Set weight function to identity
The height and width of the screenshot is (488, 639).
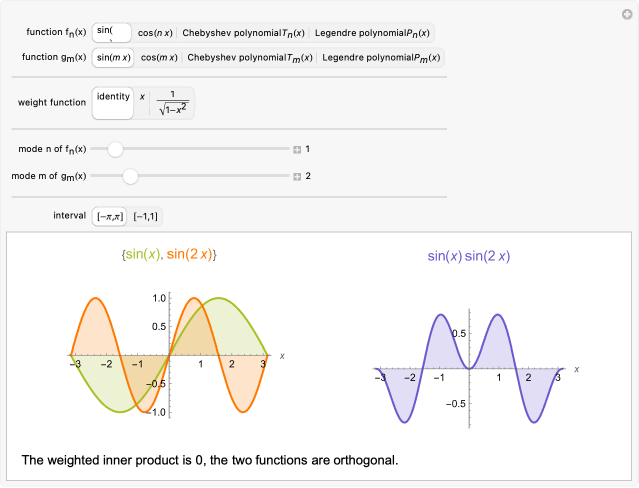click(x=112, y=103)
